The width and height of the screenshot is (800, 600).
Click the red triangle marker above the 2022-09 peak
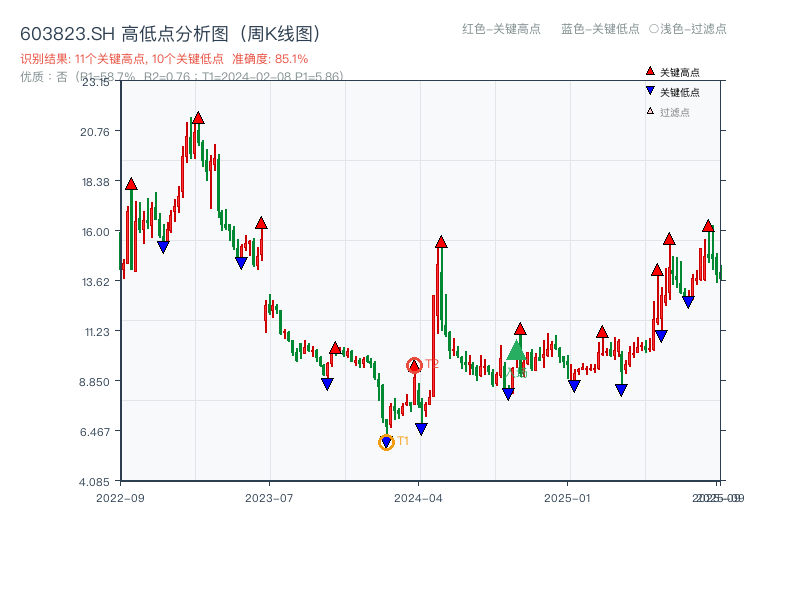click(x=131, y=185)
